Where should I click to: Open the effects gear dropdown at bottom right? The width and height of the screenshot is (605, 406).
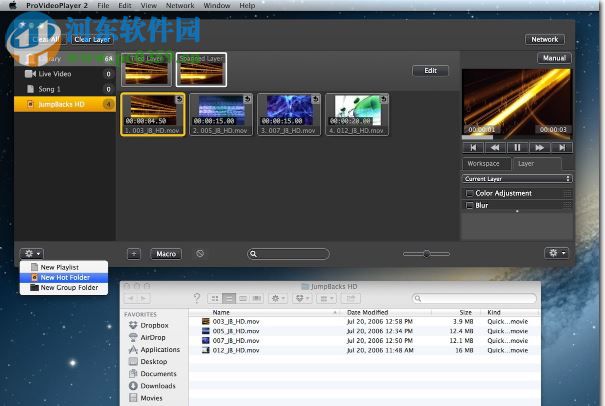click(556, 253)
